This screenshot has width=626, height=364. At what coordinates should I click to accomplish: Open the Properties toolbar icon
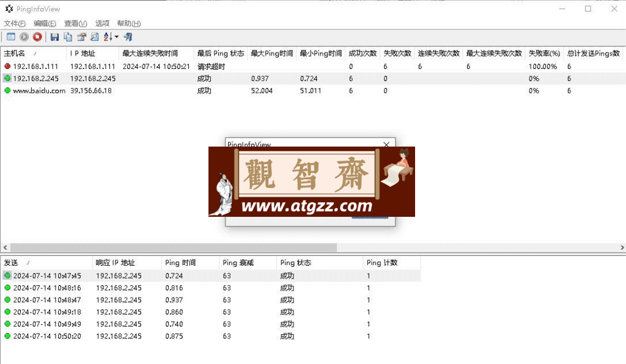(81, 37)
